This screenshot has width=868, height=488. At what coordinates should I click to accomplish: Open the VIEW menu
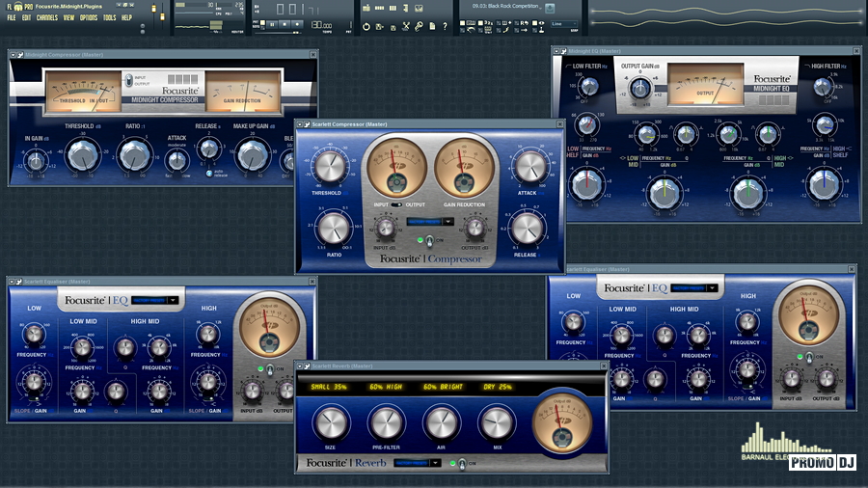click(x=68, y=17)
